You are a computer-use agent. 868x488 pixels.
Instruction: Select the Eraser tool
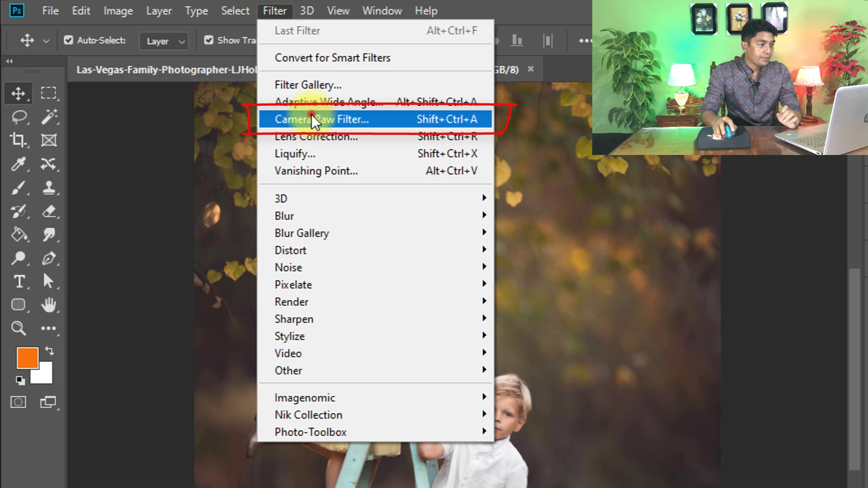pyautogui.click(x=49, y=211)
